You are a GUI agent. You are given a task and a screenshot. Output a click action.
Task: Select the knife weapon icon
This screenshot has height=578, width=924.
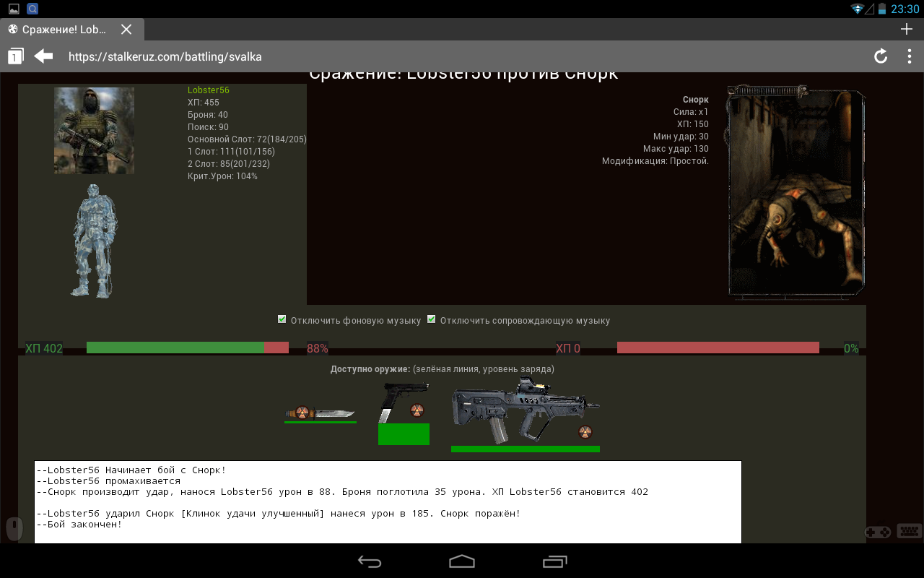tap(320, 413)
